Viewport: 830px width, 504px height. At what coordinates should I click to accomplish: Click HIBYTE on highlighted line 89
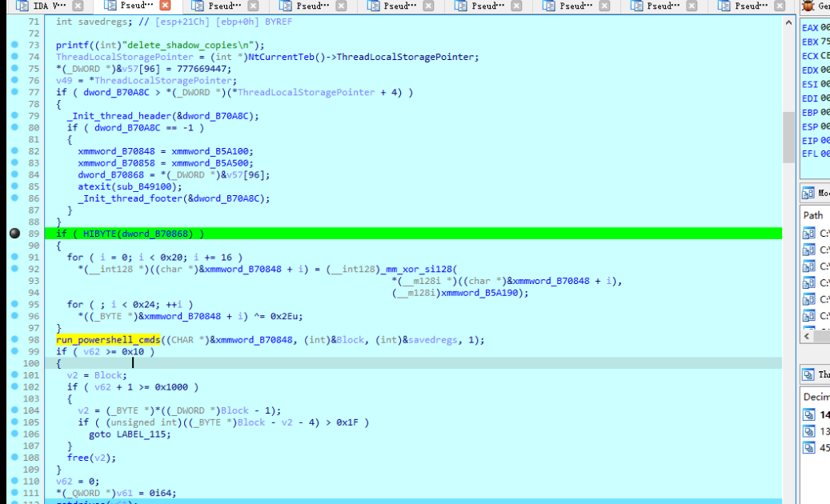pyautogui.click(x=99, y=234)
